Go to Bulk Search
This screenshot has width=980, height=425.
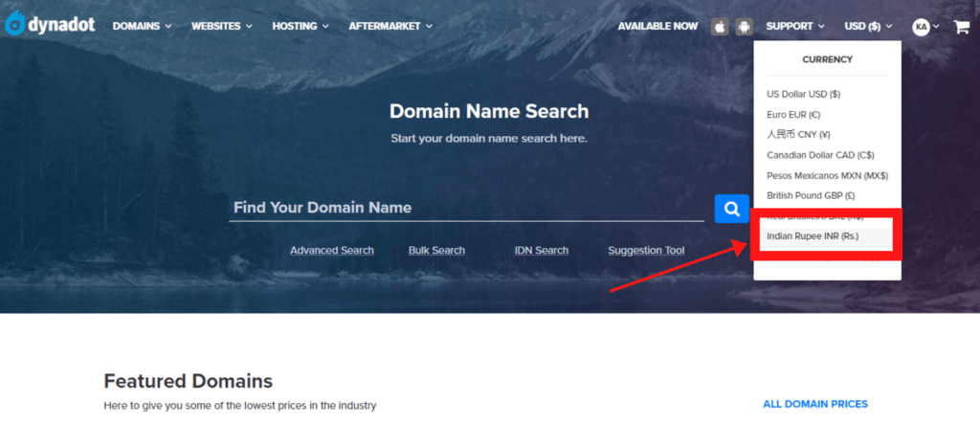click(x=436, y=251)
